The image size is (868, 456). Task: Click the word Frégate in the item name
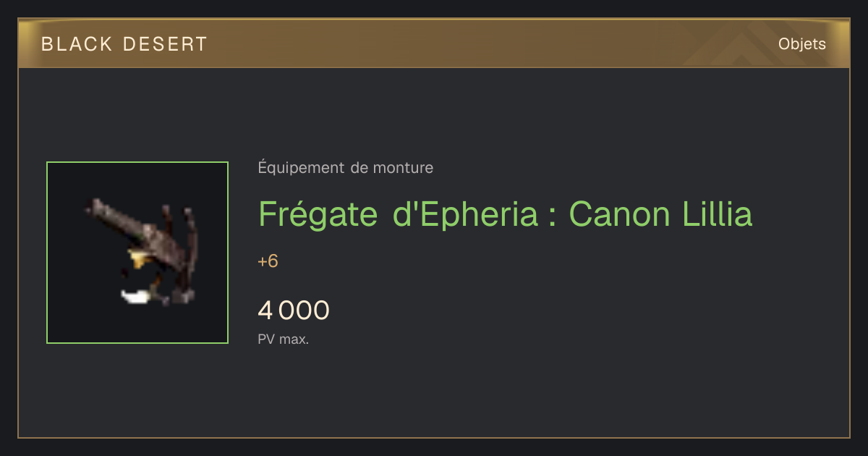click(318, 214)
